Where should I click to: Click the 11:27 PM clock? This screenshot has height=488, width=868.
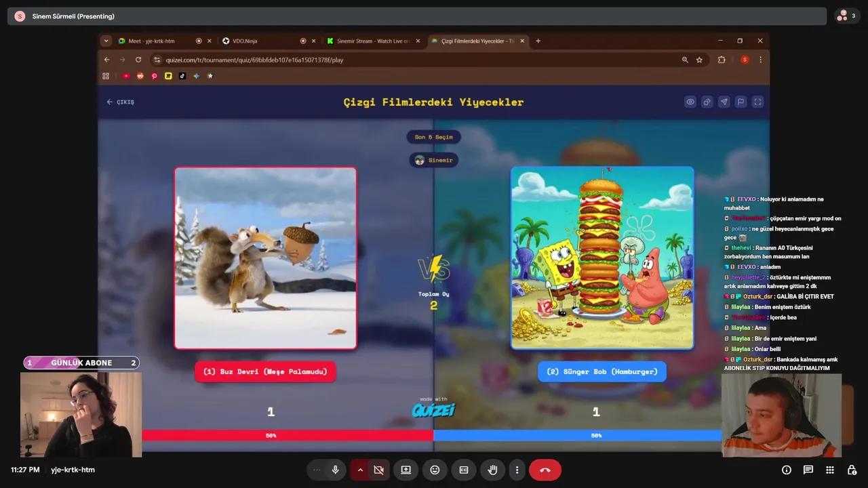(x=25, y=470)
